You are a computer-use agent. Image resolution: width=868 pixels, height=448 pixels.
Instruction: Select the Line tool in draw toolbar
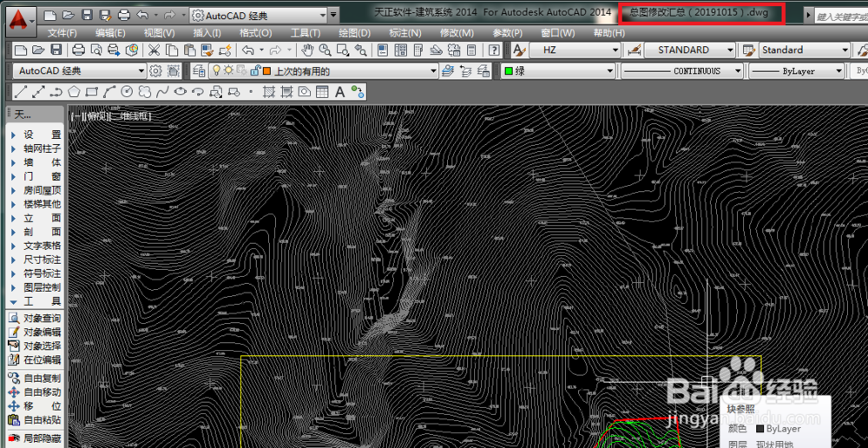(x=21, y=91)
